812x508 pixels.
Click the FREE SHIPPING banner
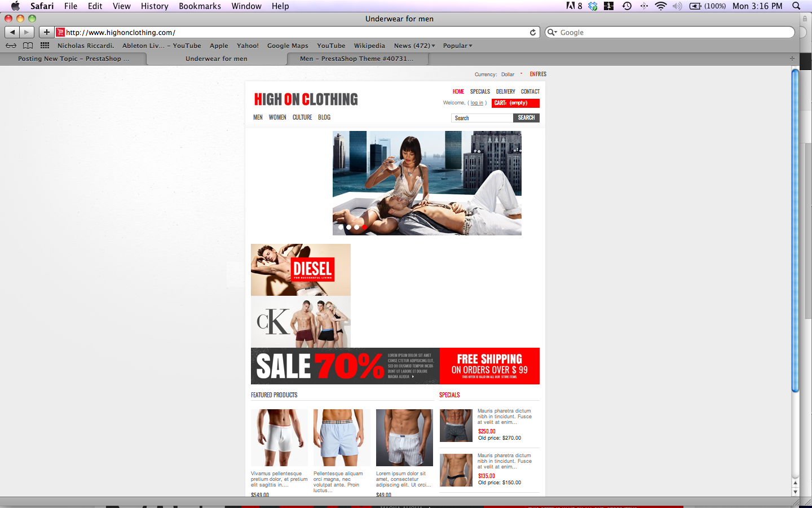pos(489,366)
